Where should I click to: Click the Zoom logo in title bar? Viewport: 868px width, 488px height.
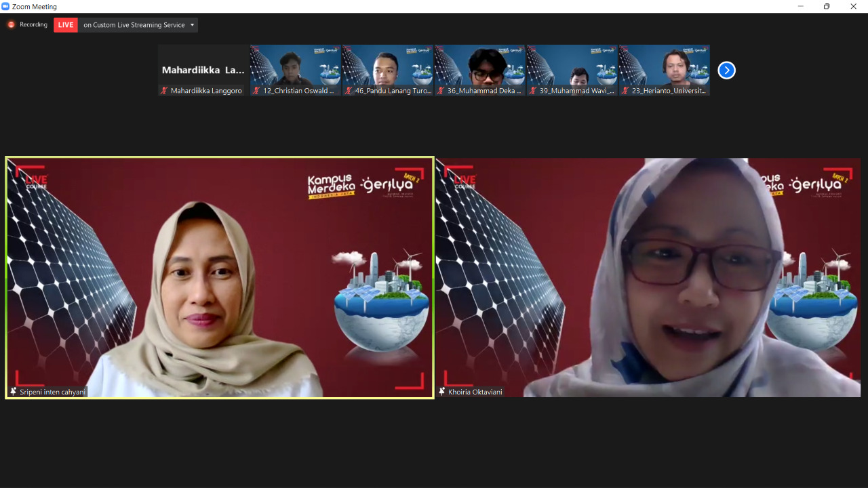tap(6, 6)
